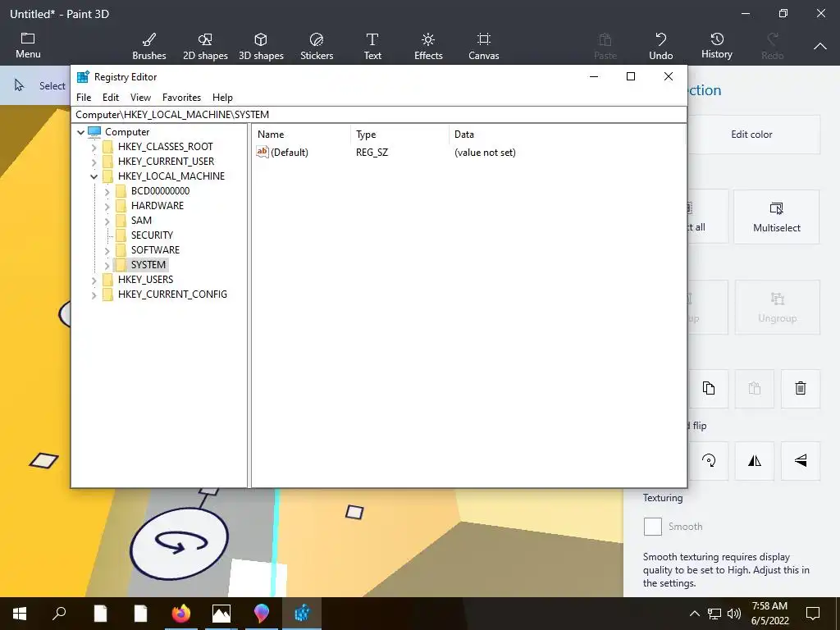
Task: Expand HKEY_CURRENT_CONFIG node
Action: [94, 294]
